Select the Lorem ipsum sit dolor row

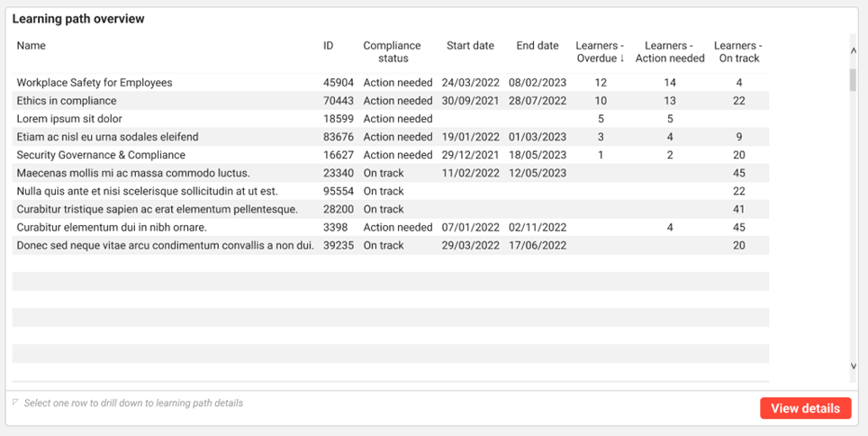click(69, 119)
